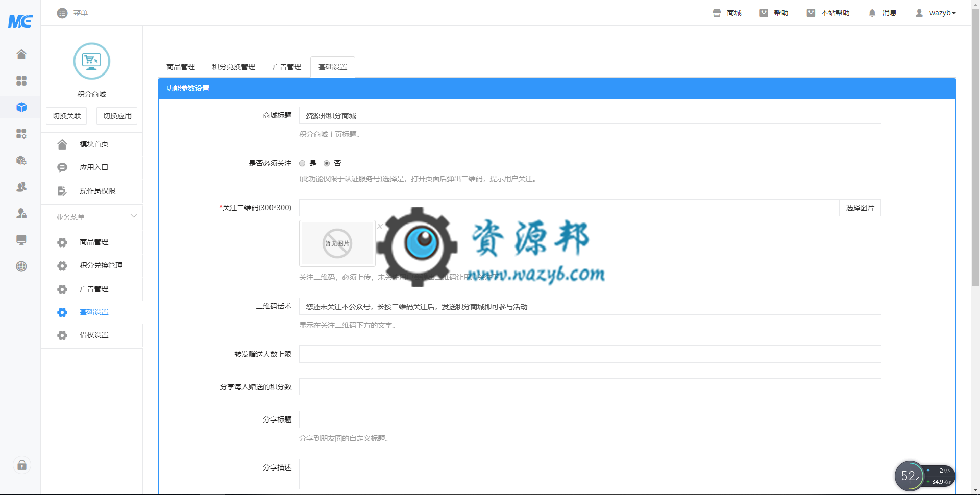Click the 本站帮助 icon in header
This screenshot has width=980, height=495.
pyautogui.click(x=811, y=13)
